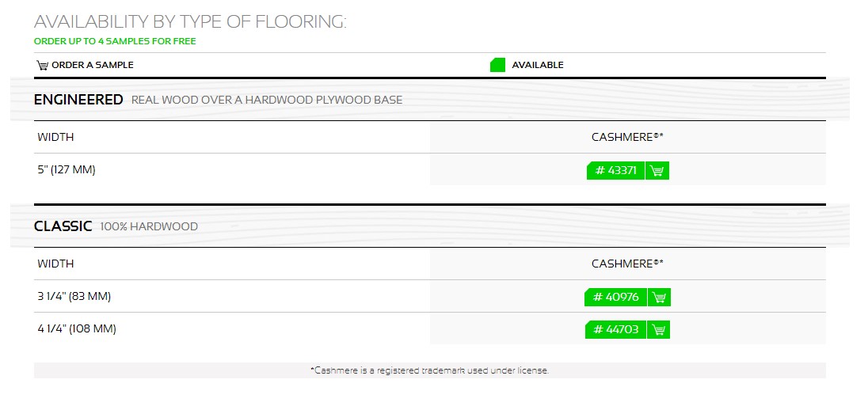Image resolution: width=868 pixels, height=406 pixels.
Task: Click the cart icon beside # 44703
Action: pyautogui.click(x=658, y=330)
